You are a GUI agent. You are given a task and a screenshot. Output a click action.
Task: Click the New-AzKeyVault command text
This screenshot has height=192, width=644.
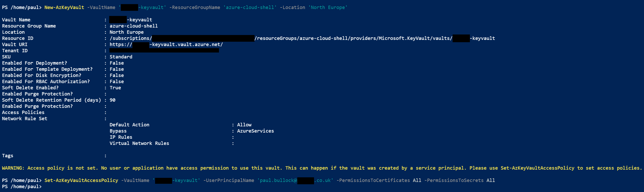[64, 7]
